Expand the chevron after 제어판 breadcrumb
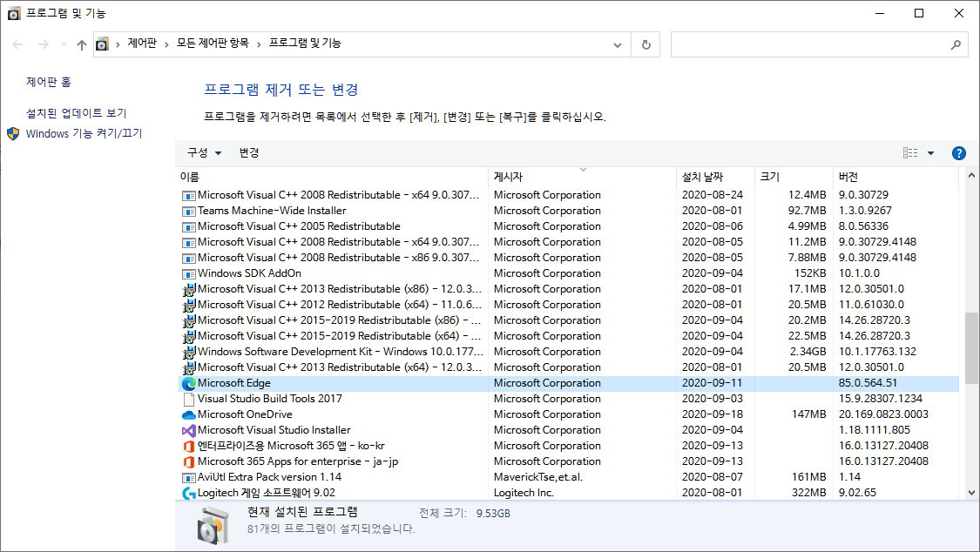The height and width of the screenshot is (552, 980). point(166,44)
